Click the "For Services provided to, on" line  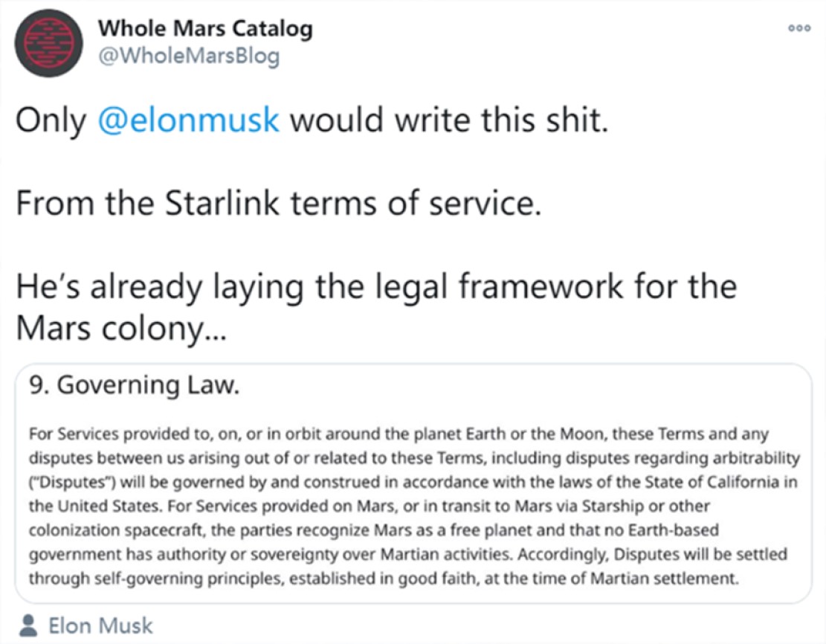399,434
